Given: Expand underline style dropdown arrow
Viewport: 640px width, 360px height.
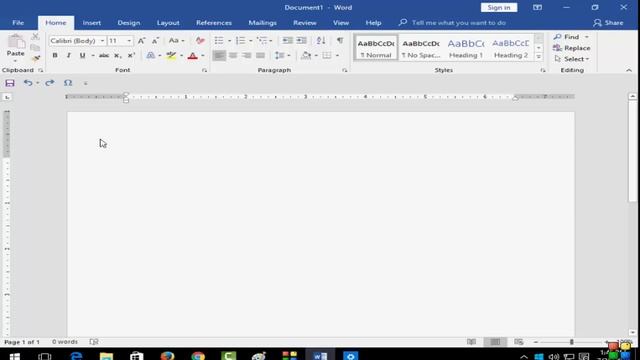Looking at the screenshot, I should (93, 56).
